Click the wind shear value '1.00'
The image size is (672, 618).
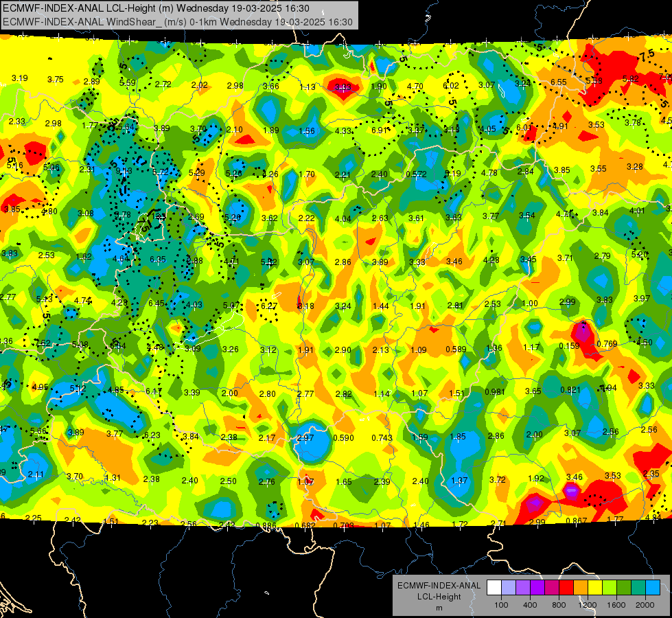[530, 304]
